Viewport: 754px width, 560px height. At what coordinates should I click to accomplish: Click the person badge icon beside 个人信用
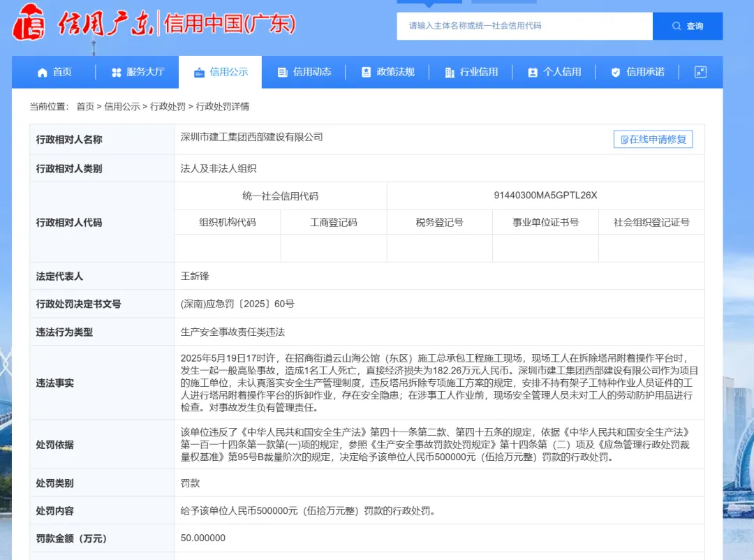coord(532,72)
